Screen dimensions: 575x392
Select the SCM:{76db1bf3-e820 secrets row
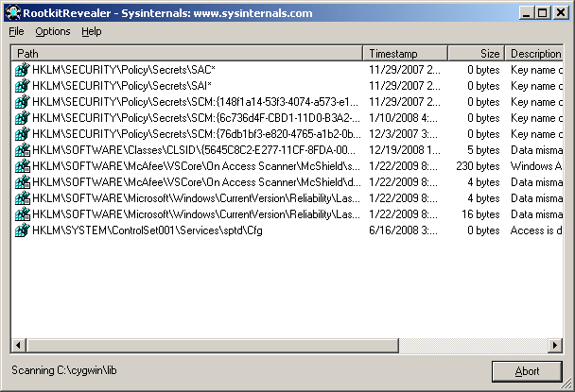(287, 134)
